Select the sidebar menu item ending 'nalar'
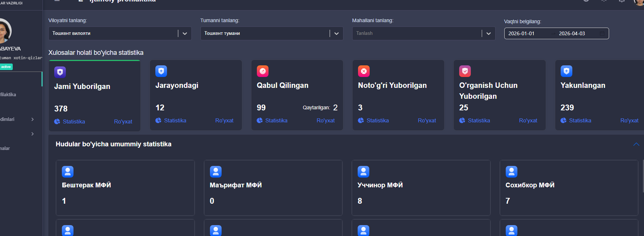This screenshot has height=236, width=644. pos(5,148)
